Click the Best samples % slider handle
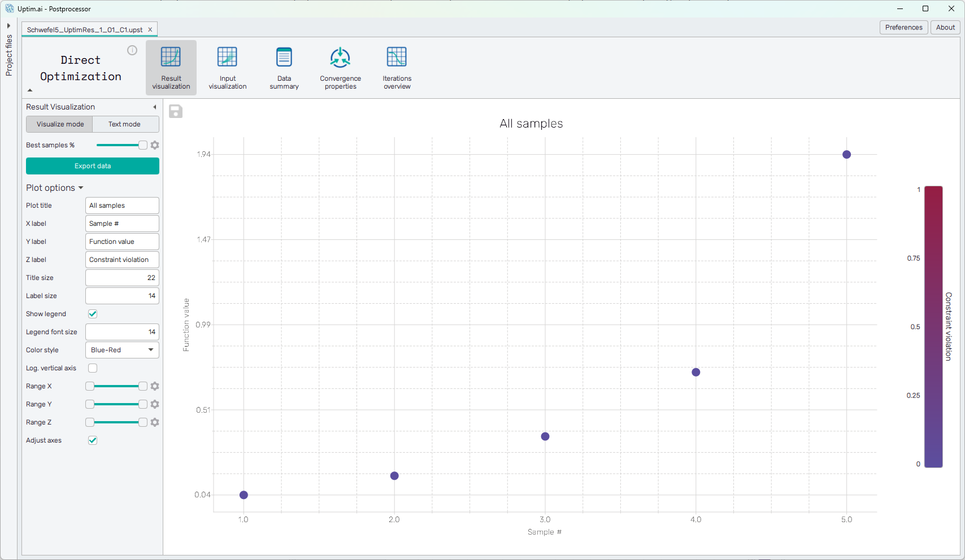The image size is (965, 560). tap(143, 145)
